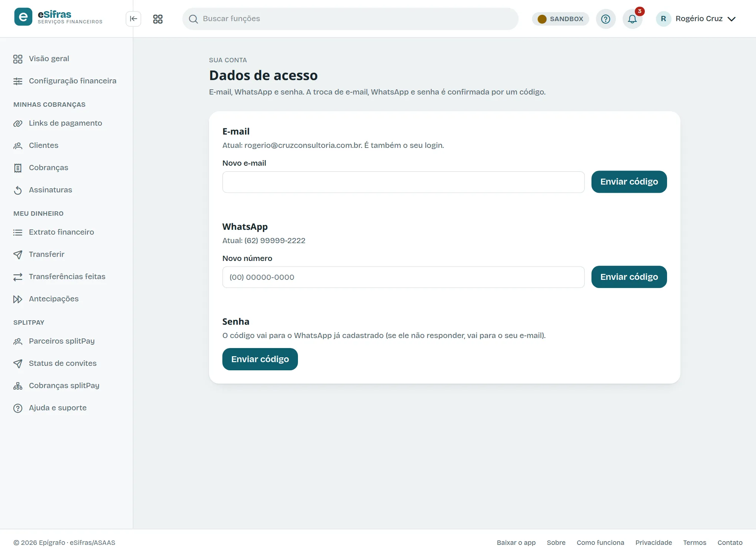756x556 pixels.
Task: Send code to change the Senha
Action: 260,359
